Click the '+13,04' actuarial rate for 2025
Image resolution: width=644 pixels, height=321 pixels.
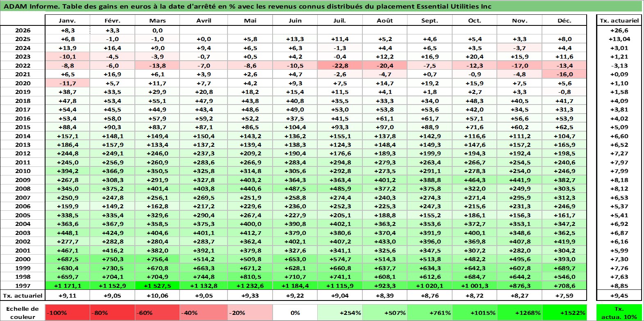click(619, 39)
